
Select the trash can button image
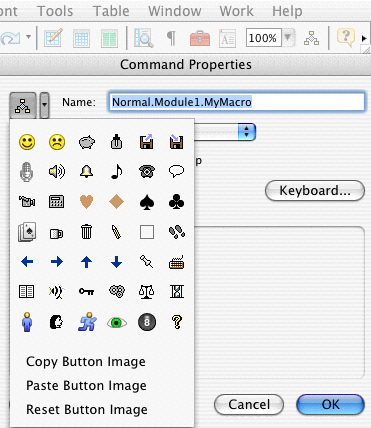point(86,232)
